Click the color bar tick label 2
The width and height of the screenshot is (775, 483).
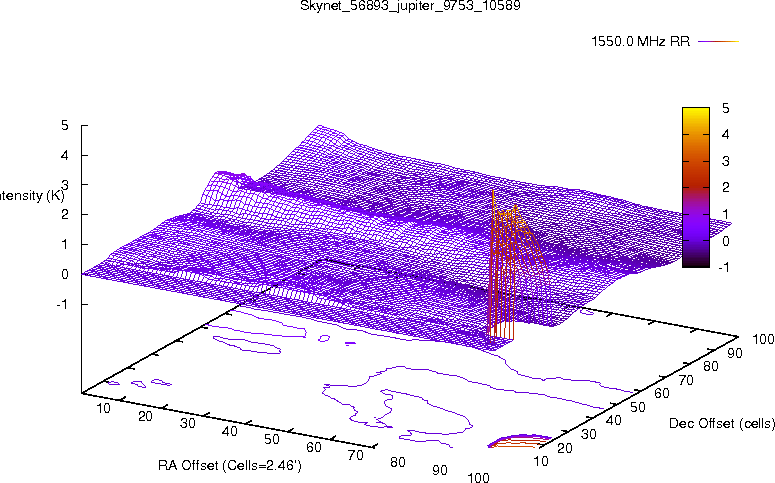click(x=725, y=187)
